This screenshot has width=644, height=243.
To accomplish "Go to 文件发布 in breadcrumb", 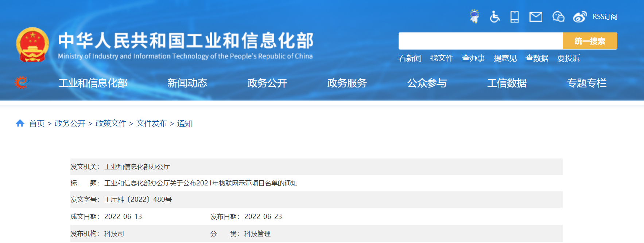I will tap(152, 124).
